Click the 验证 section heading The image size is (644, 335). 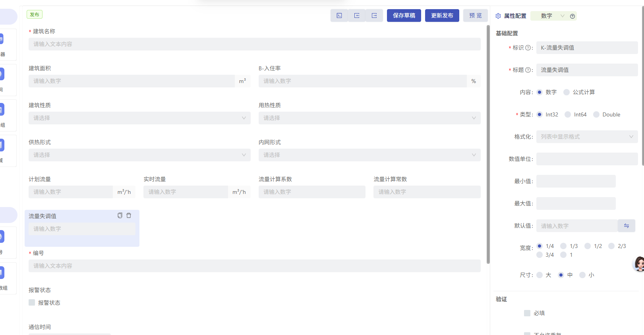(501, 299)
